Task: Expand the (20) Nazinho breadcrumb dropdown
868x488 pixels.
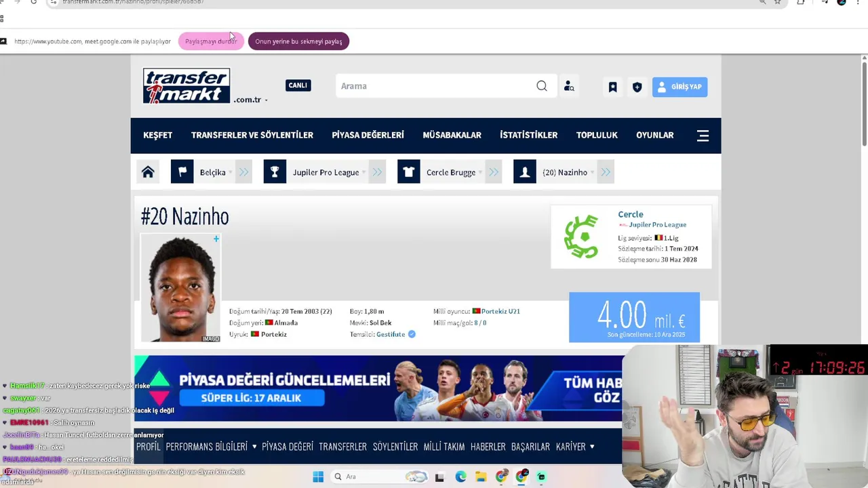Action: pyautogui.click(x=593, y=173)
